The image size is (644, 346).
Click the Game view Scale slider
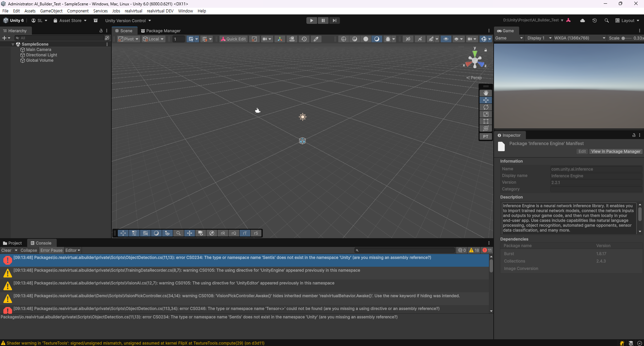pos(626,38)
